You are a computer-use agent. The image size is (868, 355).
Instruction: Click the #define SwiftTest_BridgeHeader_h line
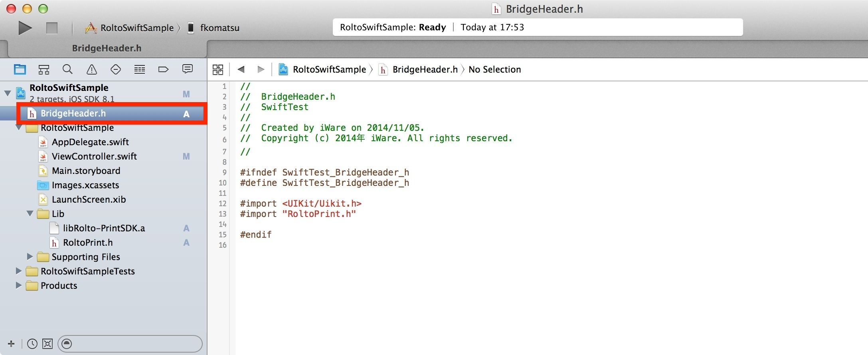(324, 183)
